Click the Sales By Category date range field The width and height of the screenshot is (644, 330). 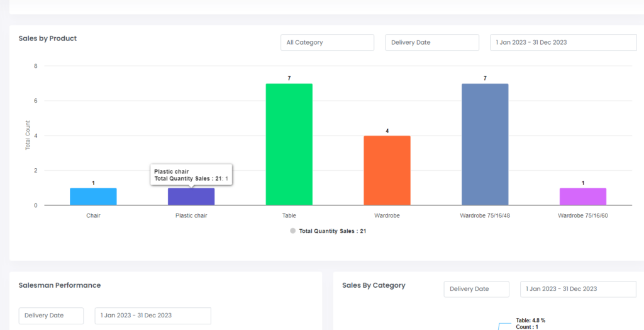coord(578,289)
